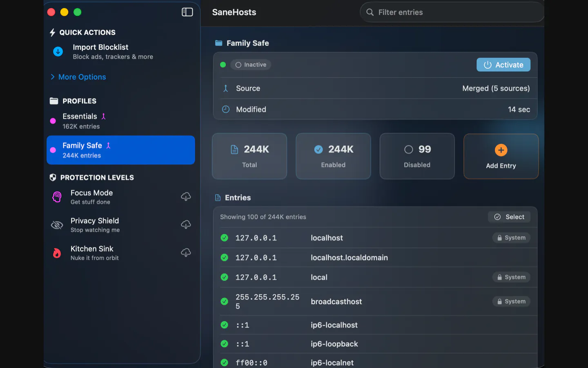This screenshot has height=368, width=588.
Task: Click the Privacy Shield crossed-eye icon
Action: 57,225
